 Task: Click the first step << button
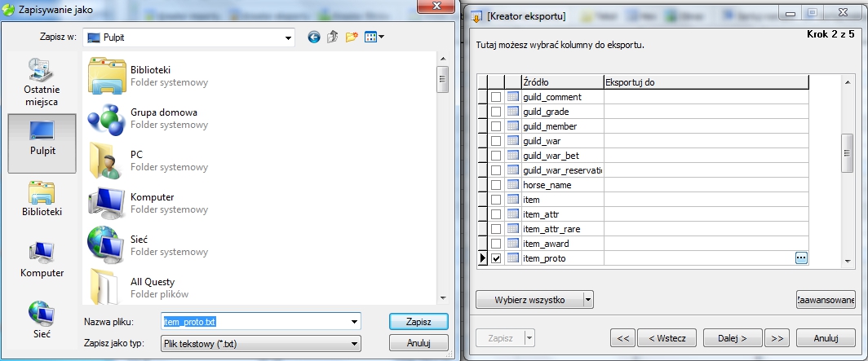pos(622,338)
